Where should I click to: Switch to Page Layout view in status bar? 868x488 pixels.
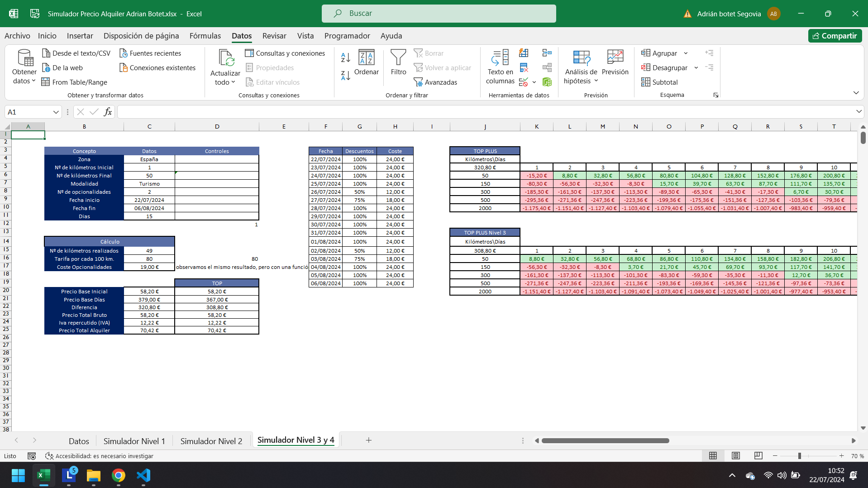pyautogui.click(x=736, y=456)
